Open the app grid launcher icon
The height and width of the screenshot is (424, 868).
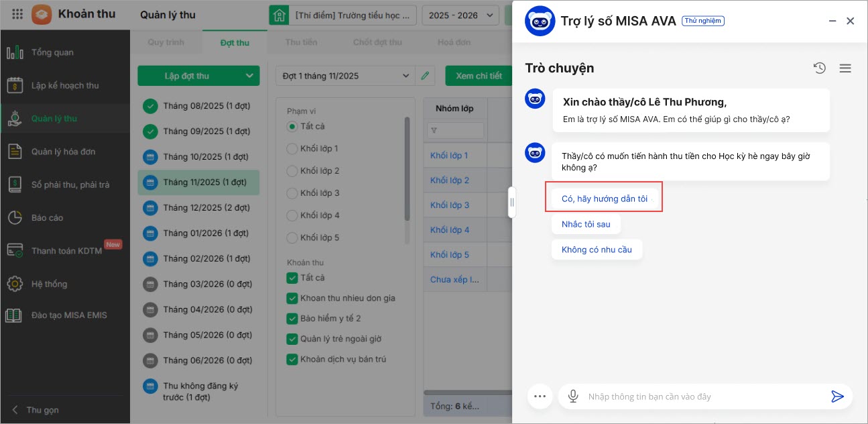(x=17, y=14)
